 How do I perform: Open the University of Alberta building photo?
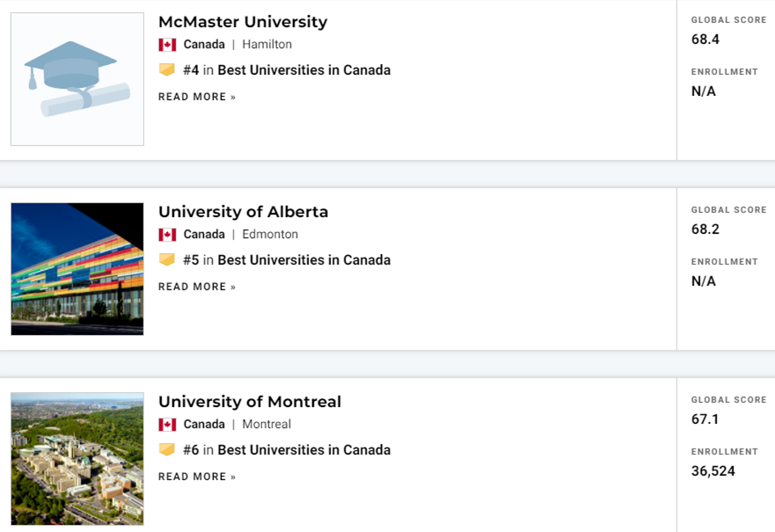coord(77,269)
